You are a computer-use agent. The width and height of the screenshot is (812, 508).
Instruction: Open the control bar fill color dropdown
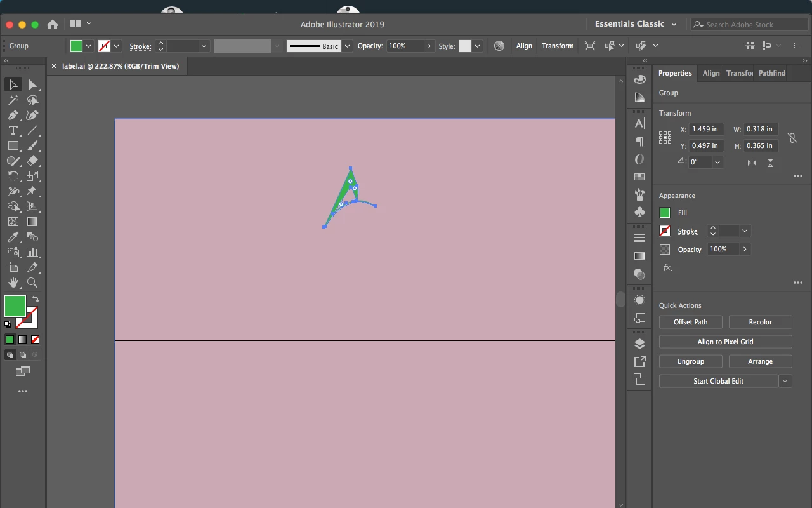pyautogui.click(x=88, y=46)
